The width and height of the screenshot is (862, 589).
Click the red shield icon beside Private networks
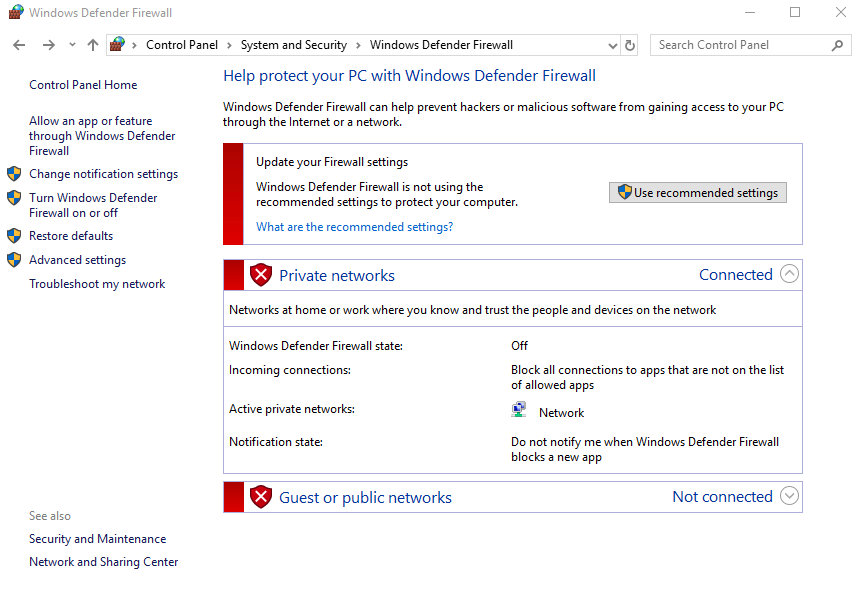pos(261,275)
